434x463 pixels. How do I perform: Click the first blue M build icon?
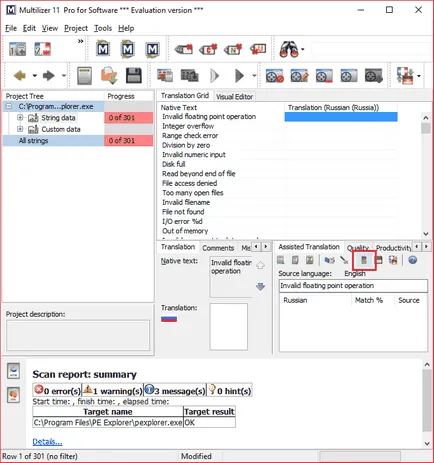click(x=103, y=49)
